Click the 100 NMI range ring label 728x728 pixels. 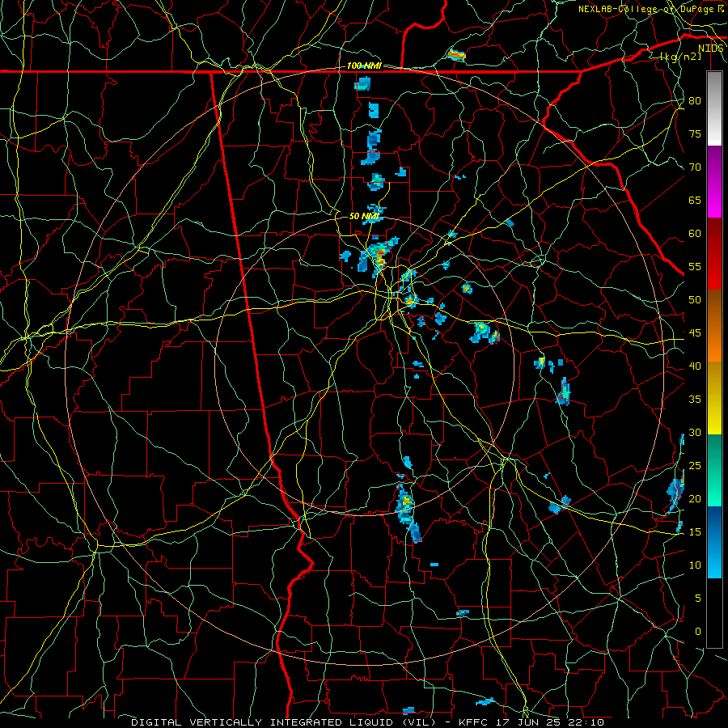364,66
